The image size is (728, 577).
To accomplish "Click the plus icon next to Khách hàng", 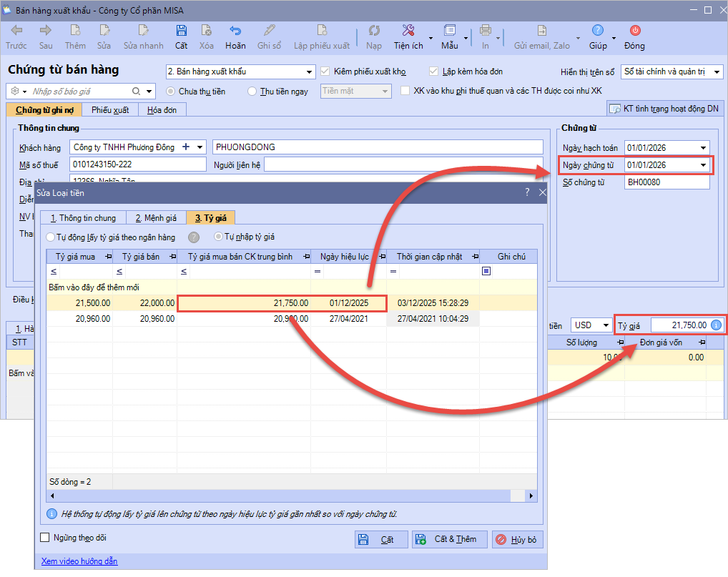I will tap(187, 147).
